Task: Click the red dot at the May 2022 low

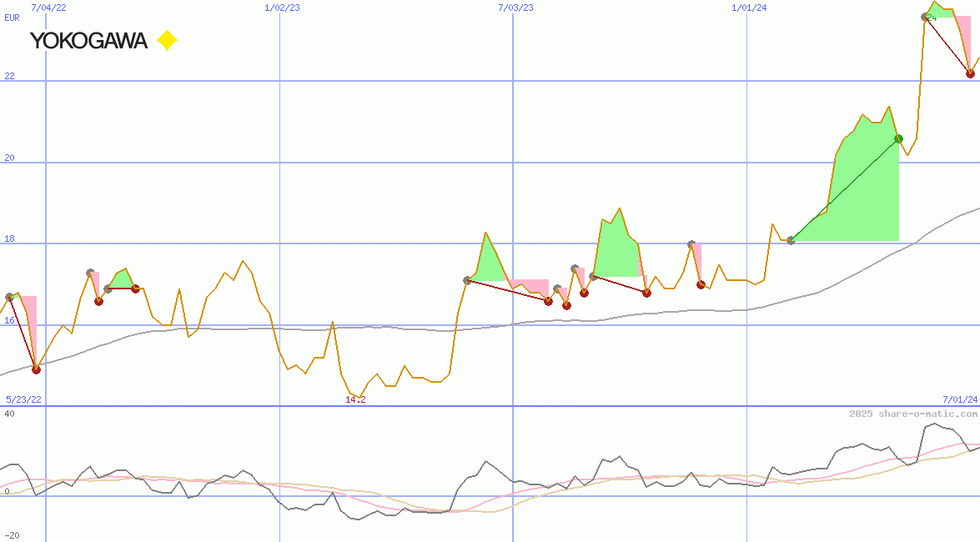Action: pyautogui.click(x=36, y=369)
